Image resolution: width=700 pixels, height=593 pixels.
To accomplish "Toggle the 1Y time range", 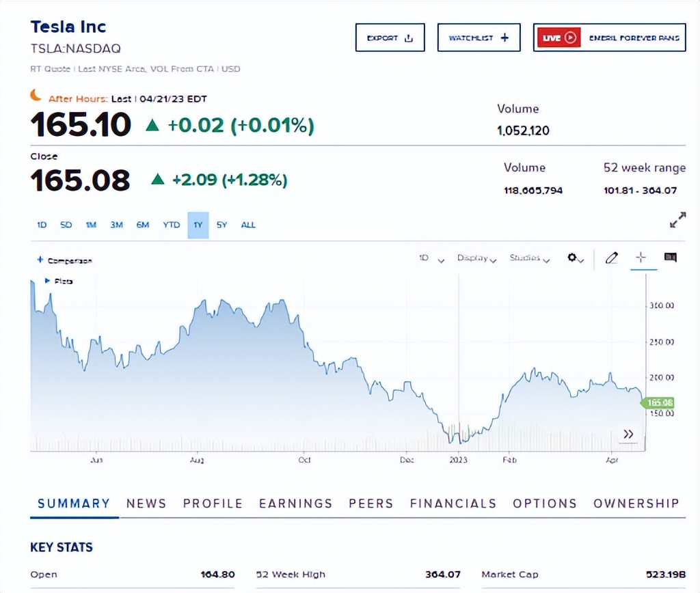I will coord(197,225).
